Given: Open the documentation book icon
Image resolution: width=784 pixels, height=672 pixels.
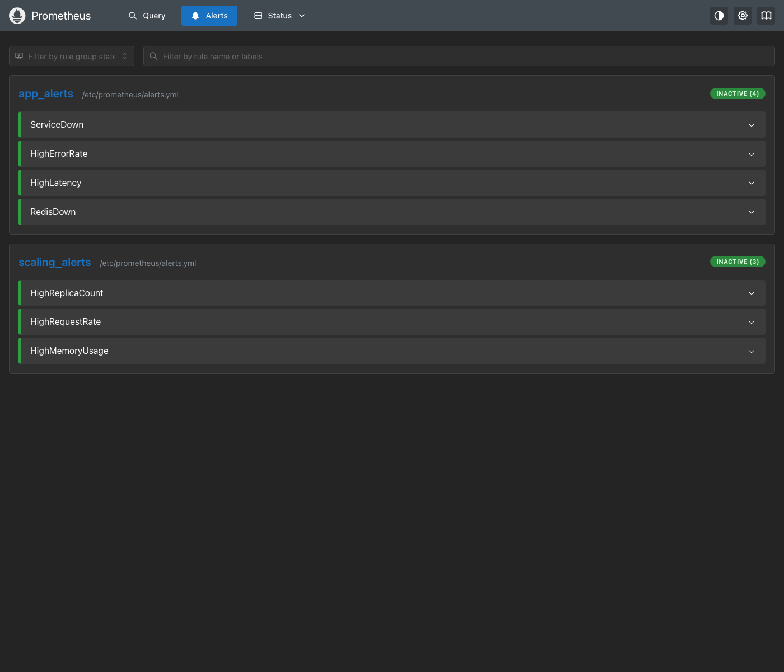Looking at the screenshot, I should (x=766, y=16).
